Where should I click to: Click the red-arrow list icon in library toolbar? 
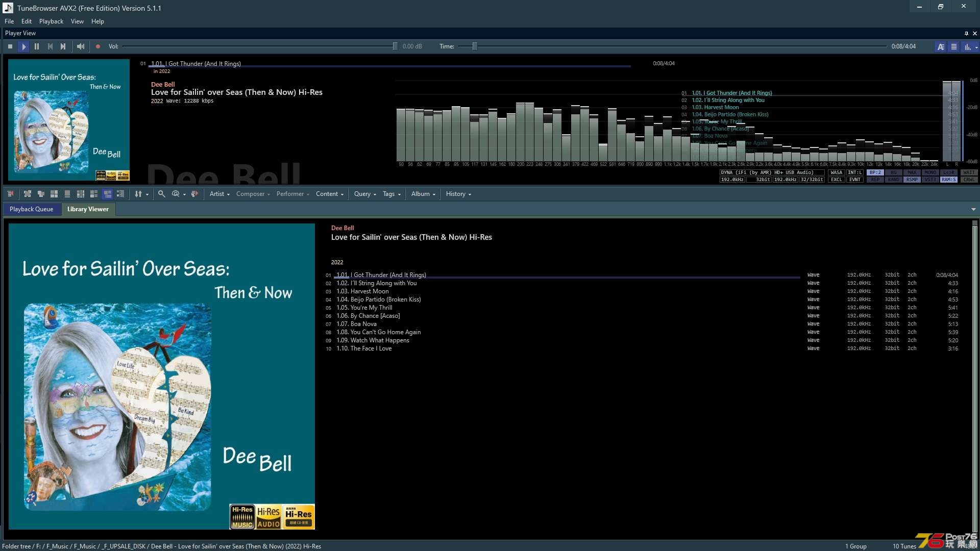point(10,194)
